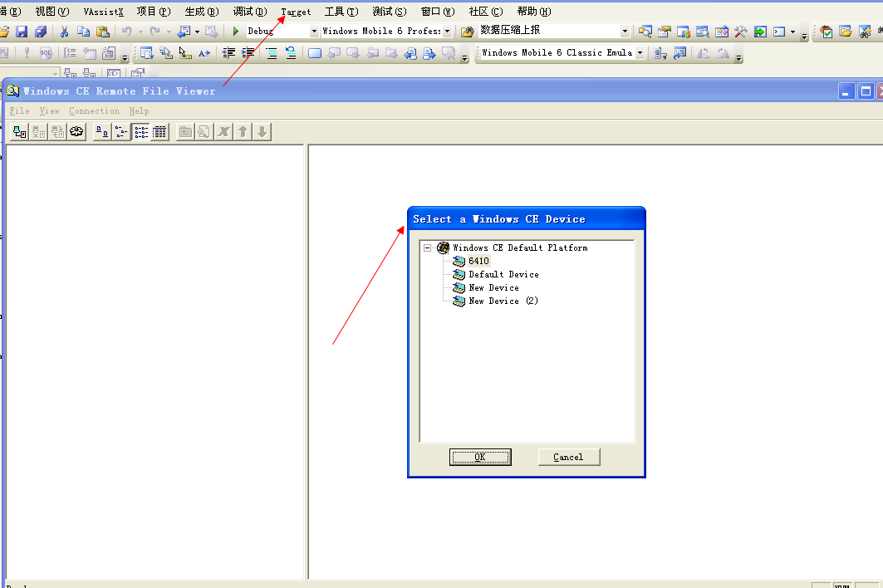This screenshot has height=588, width=883.
Task: Click the Copy icon in Visual Studio toolbar
Action: (83, 32)
